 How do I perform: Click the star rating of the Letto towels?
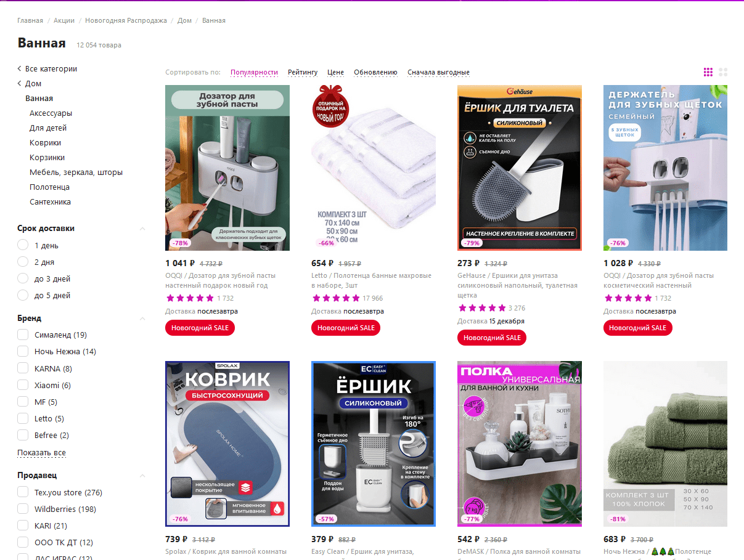[x=335, y=298]
